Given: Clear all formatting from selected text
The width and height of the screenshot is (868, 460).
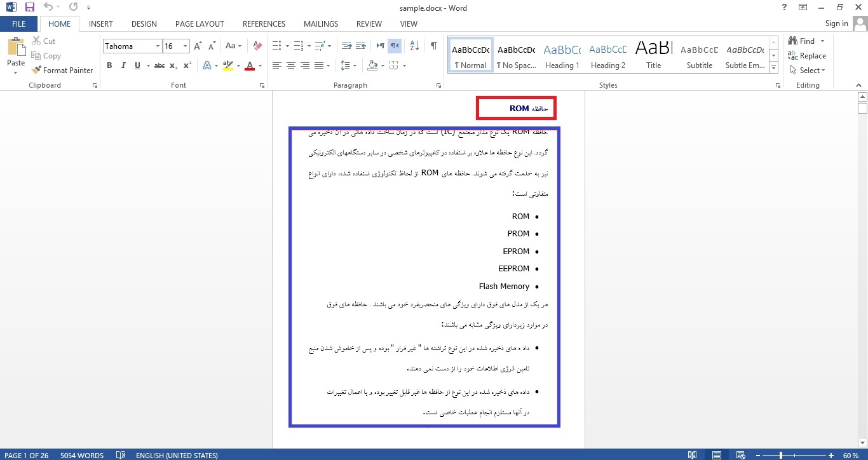Looking at the screenshot, I should point(257,45).
